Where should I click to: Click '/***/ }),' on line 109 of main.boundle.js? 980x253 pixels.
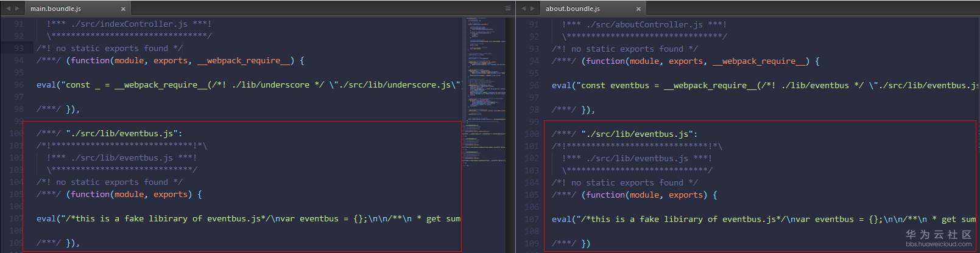pos(58,243)
